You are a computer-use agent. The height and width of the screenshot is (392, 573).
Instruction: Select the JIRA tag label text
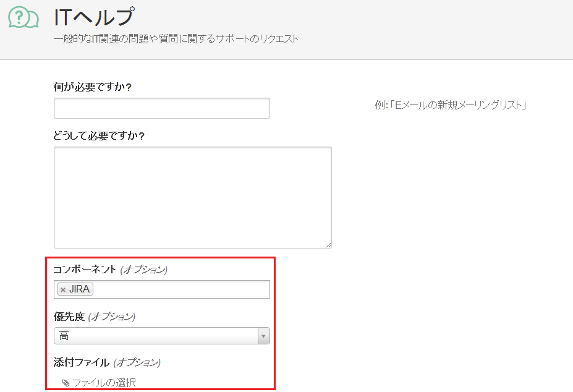(79, 289)
